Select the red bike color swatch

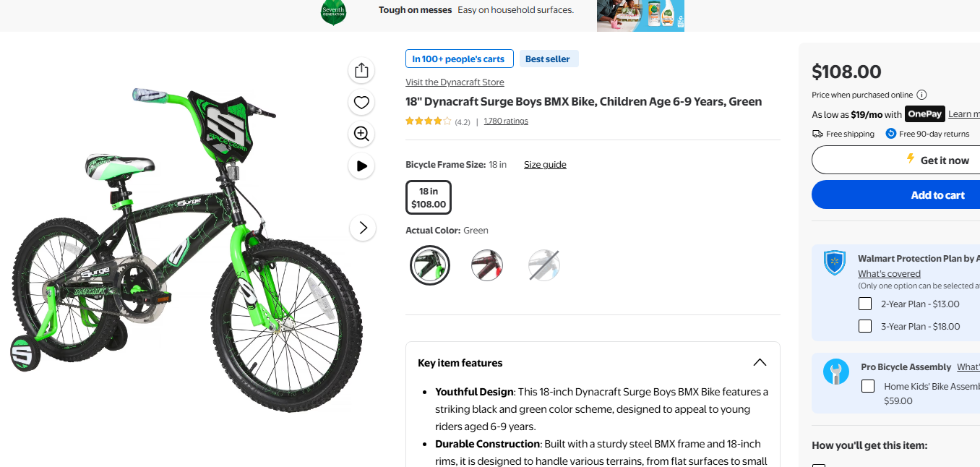pyautogui.click(x=487, y=265)
